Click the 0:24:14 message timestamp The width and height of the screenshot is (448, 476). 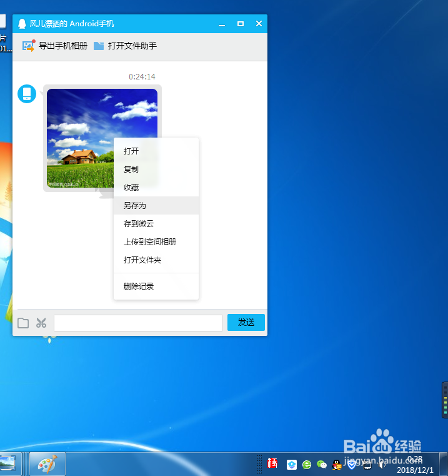(x=142, y=76)
